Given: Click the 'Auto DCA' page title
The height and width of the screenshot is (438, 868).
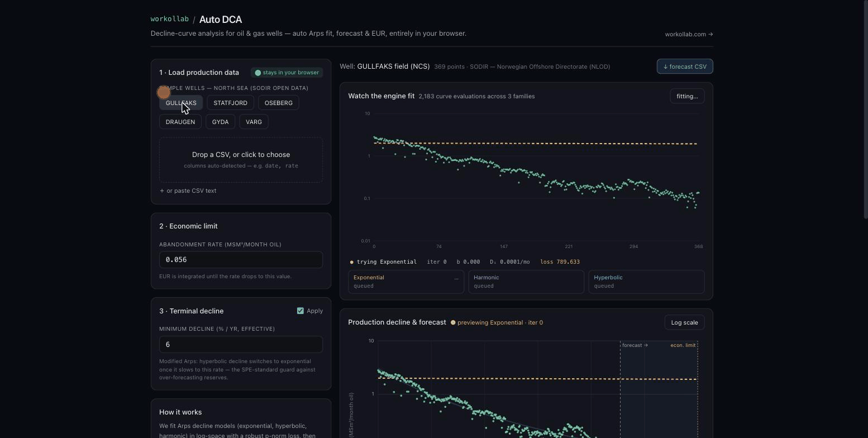Looking at the screenshot, I should pyautogui.click(x=221, y=20).
